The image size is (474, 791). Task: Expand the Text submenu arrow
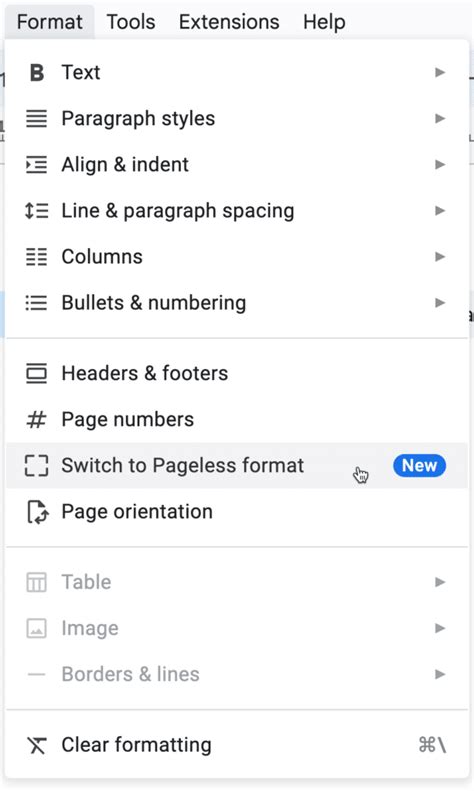pyautogui.click(x=440, y=73)
